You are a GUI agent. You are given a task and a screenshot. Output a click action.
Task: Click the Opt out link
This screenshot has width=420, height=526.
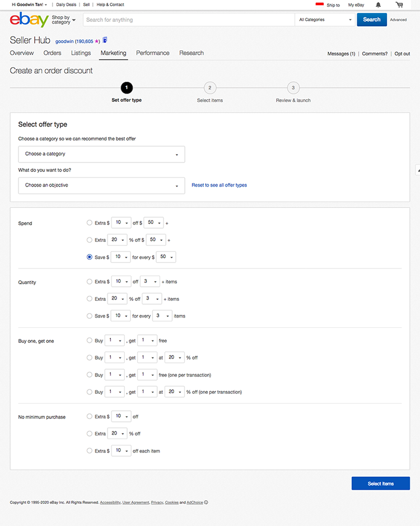402,54
